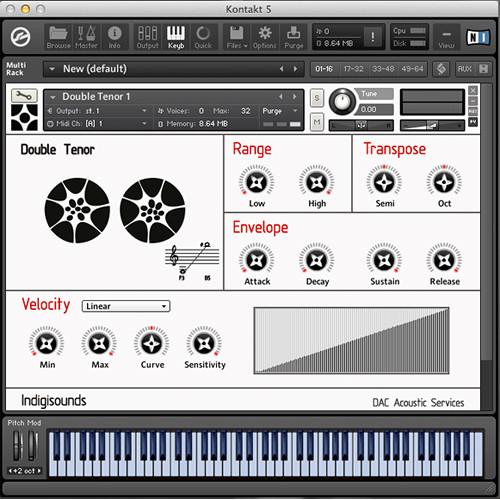Click the panic exclamation button
The height and width of the screenshot is (500, 500).
373,37
